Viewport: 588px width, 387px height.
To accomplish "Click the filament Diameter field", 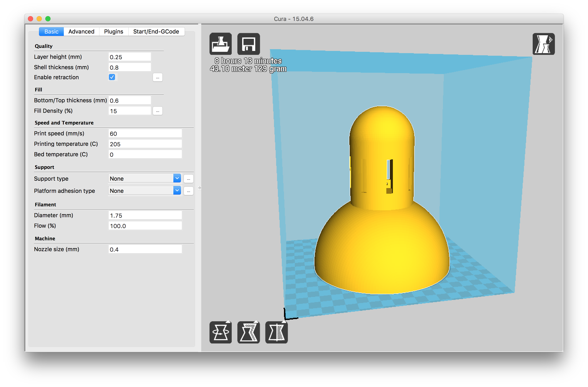I will (145, 215).
